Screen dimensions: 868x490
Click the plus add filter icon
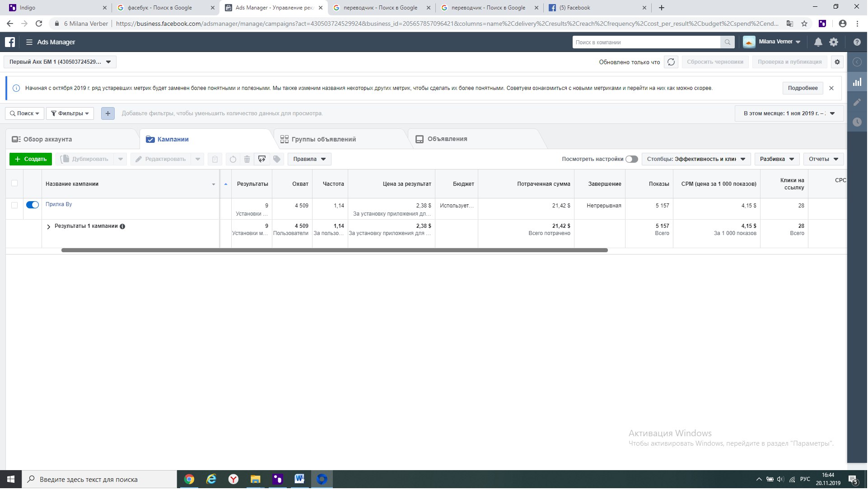coord(108,113)
